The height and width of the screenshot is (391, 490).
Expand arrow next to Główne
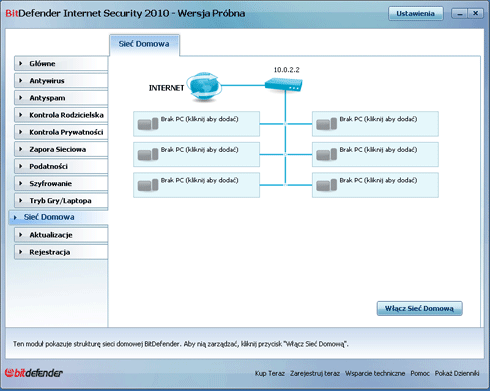coord(21,63)
